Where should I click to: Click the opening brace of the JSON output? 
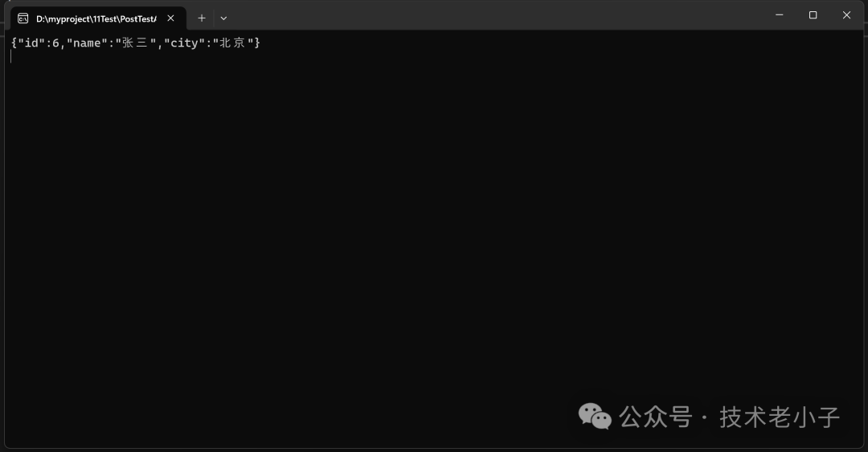click(x=14, y=43)
